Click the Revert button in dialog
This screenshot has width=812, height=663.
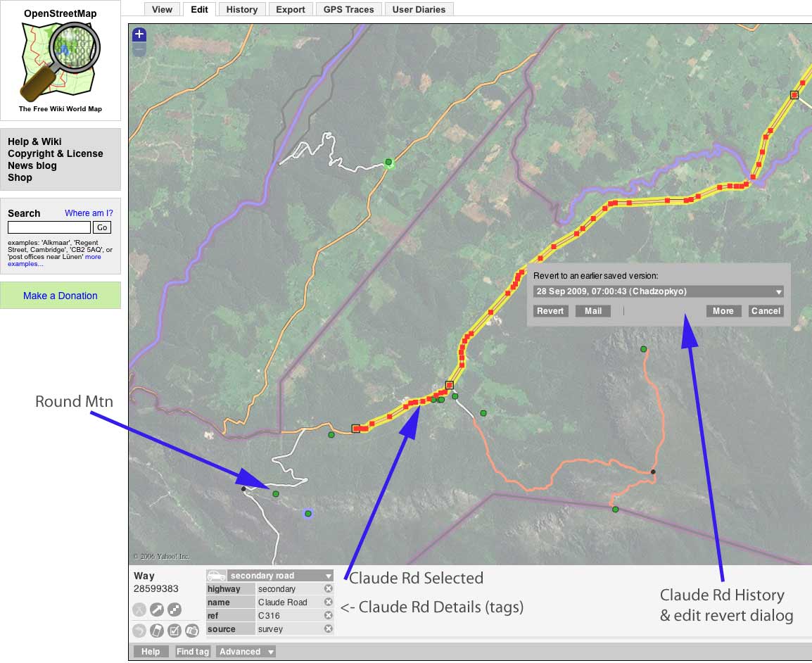550,311
